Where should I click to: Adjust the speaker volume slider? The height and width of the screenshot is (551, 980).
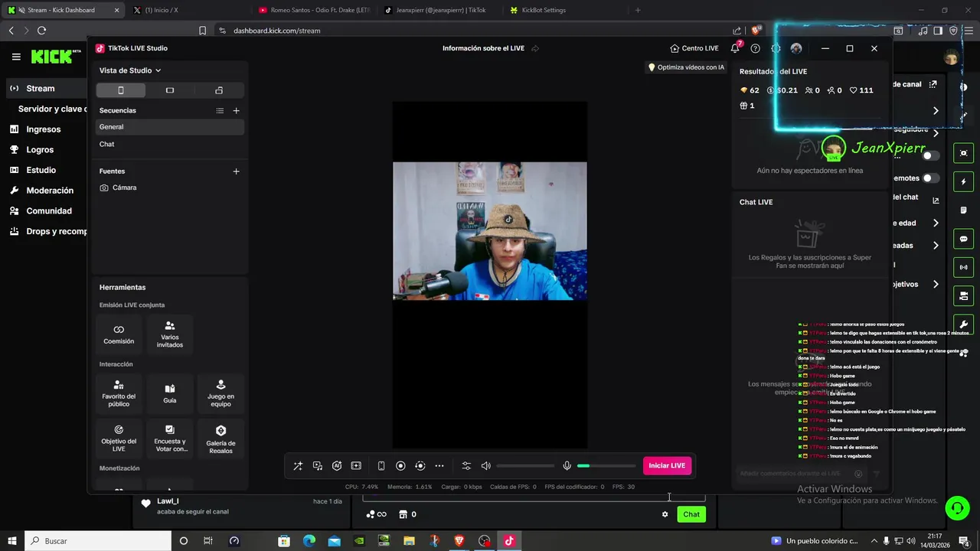[525, 466]
